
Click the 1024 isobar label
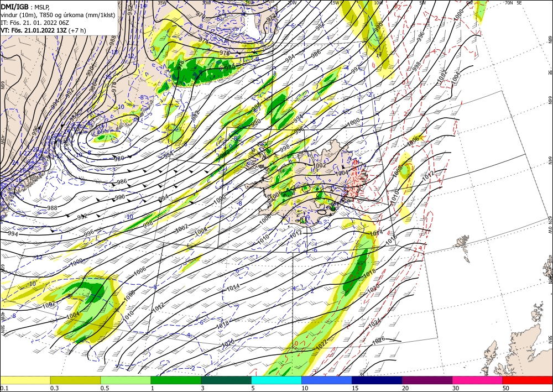(x=374, y=323)
